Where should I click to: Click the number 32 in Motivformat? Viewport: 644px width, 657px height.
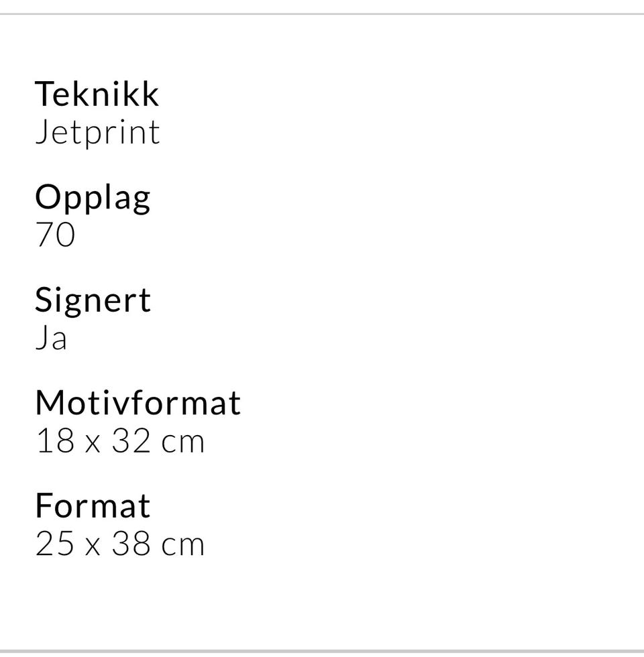[x=131, y=441]
